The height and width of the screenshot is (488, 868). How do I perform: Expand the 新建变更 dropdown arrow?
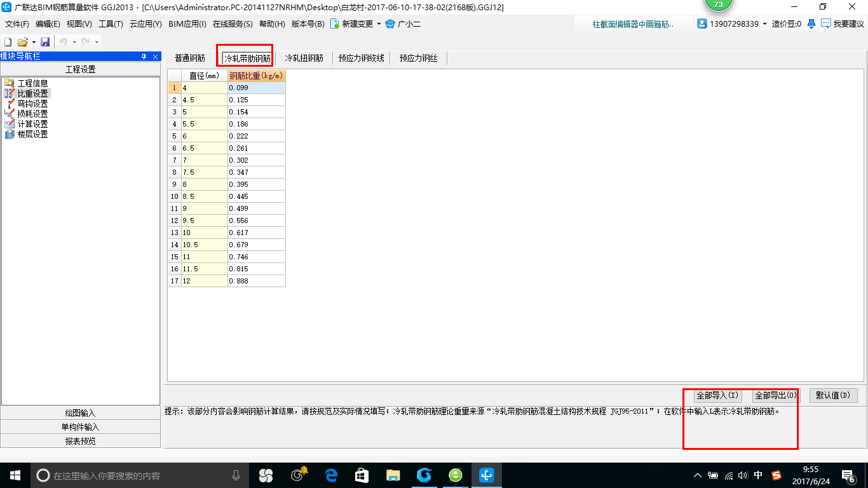point(379,24)
